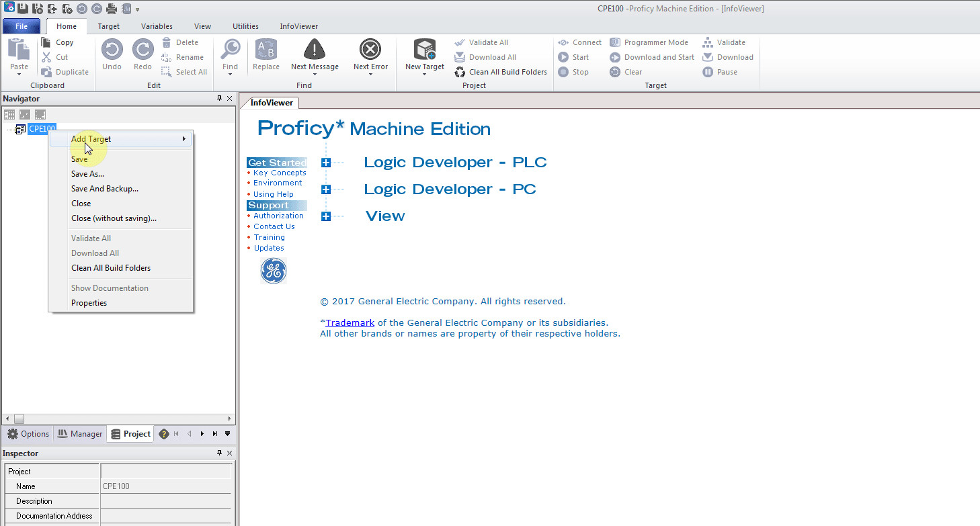Click Pause in Target group
Screen dimensions: 980x526
point(720,72)
